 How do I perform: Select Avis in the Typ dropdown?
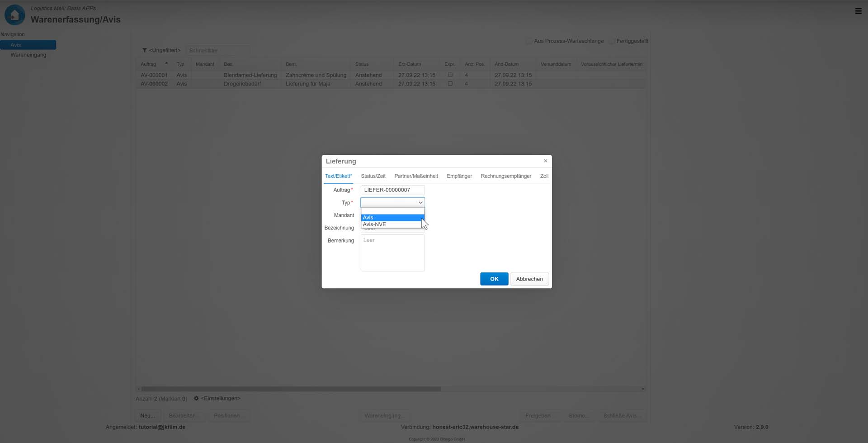click(392, 218)
